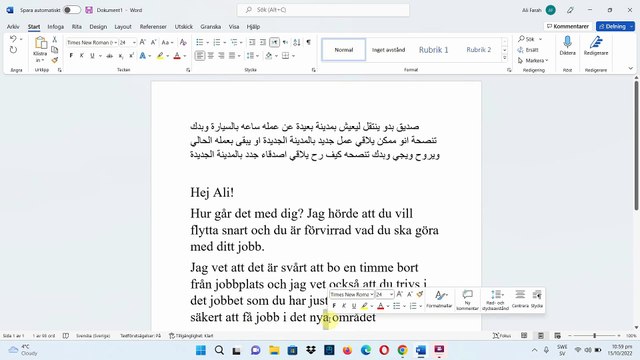Toggle left alignment in the ribbon
This screenshot has width=640, height=360.
tap(200, 56)
